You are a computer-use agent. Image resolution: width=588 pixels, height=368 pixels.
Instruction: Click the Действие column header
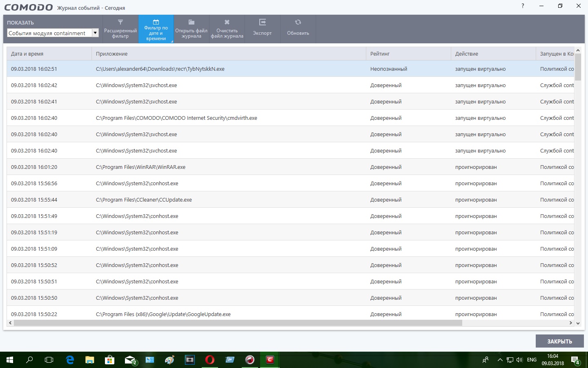click(x=493, y=54)
